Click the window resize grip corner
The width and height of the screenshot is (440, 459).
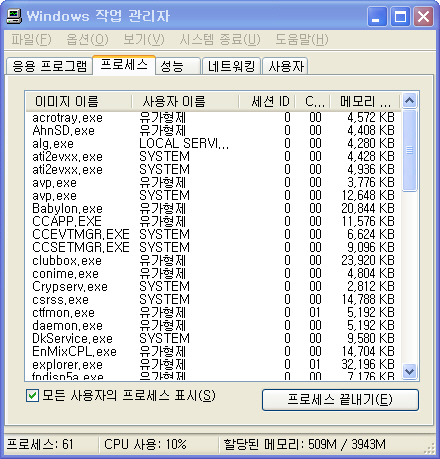click(x=430, y=449)
